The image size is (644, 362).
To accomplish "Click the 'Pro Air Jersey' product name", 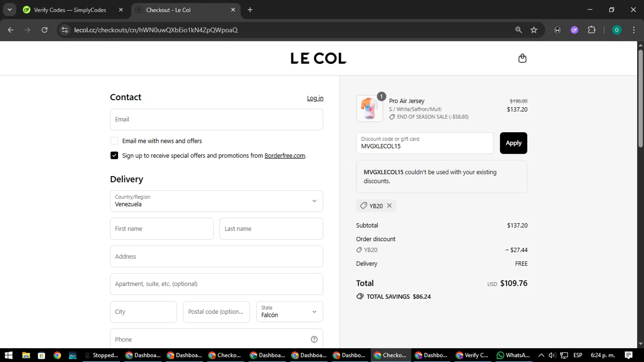I will click(x=407, y=101).
